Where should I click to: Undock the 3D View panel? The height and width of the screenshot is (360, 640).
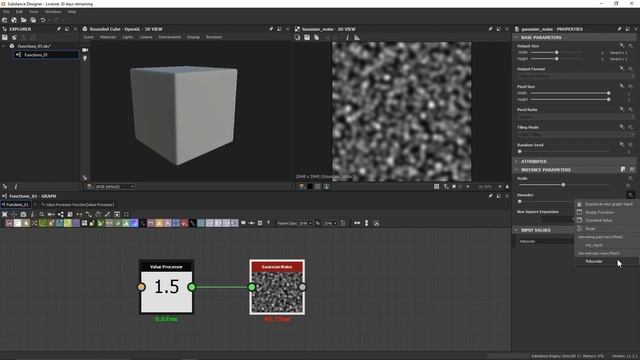[x=279, y=29]
